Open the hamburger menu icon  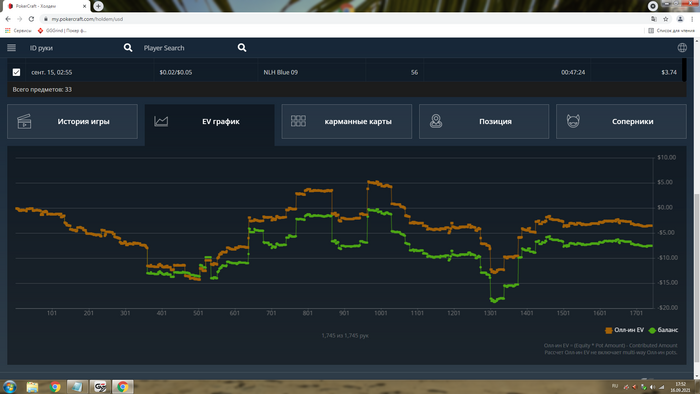[12, 48]
